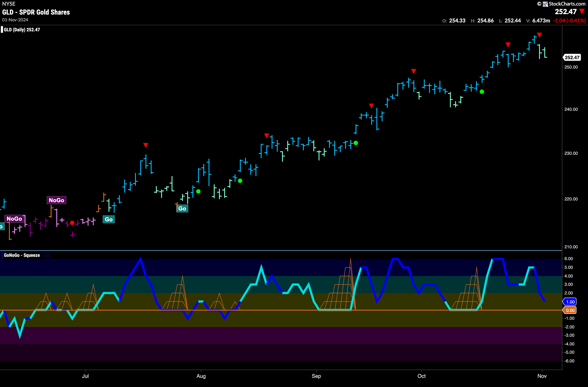Click the first green dot near Aug start
This screenshot has width=588, height=387.
click(198, 191)
